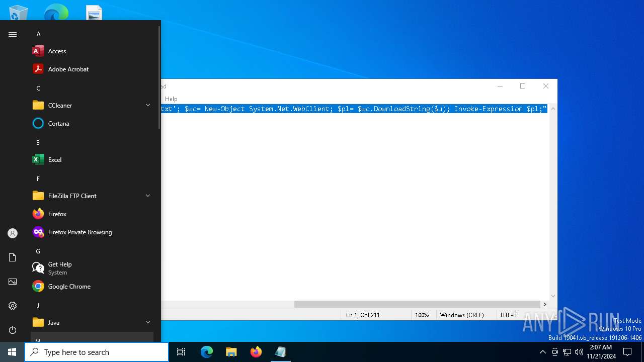Close the Notepad window
The width and height of the screenshot is (644, 362).
tap(546, 86)
